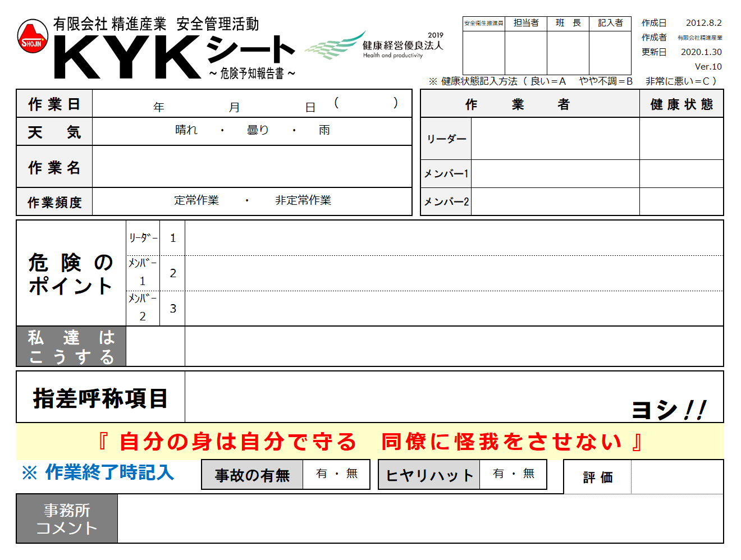Click the 更新日 value 2020.1.30
741x560 pixels.
coord(701,52)
